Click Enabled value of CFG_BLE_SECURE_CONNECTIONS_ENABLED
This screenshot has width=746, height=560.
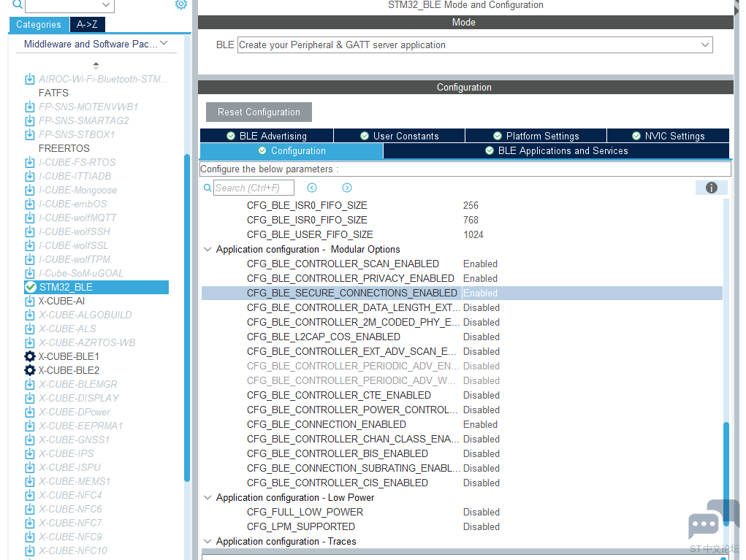point(480,294)
